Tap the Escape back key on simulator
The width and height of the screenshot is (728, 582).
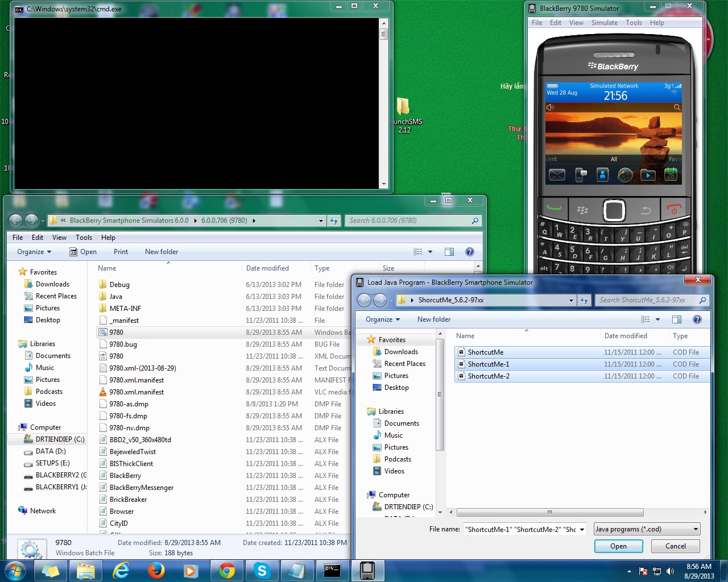646,210
